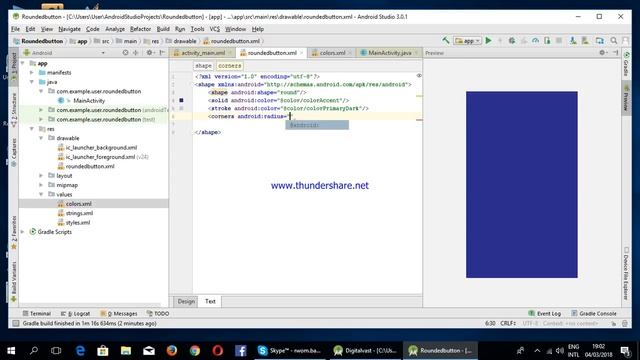Click the lock read-only icon in status bar
640x360 pixels.
click(613, 323)
